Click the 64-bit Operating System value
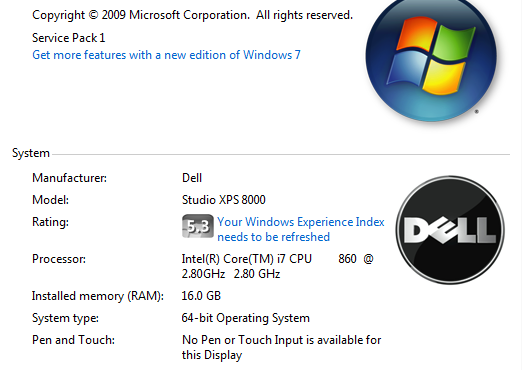 click(x=246, y=318)
